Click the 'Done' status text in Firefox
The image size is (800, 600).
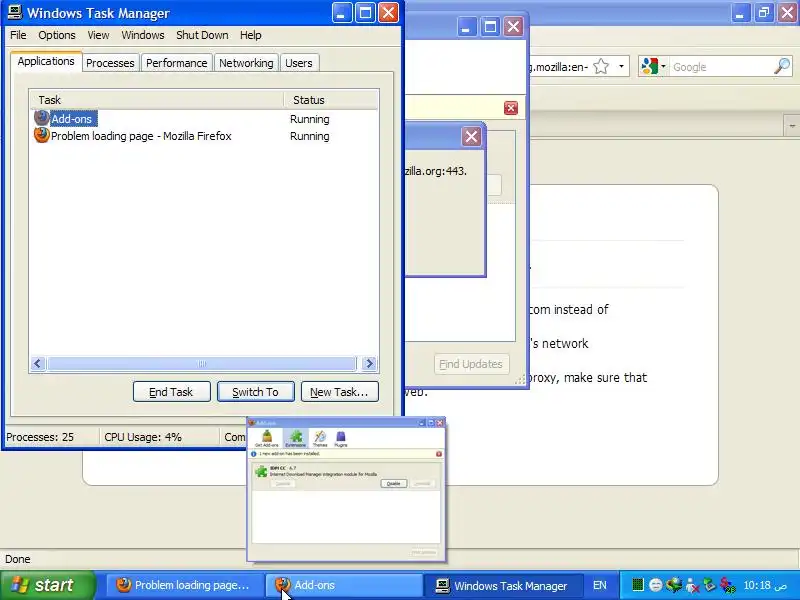[x=18, y=559]
